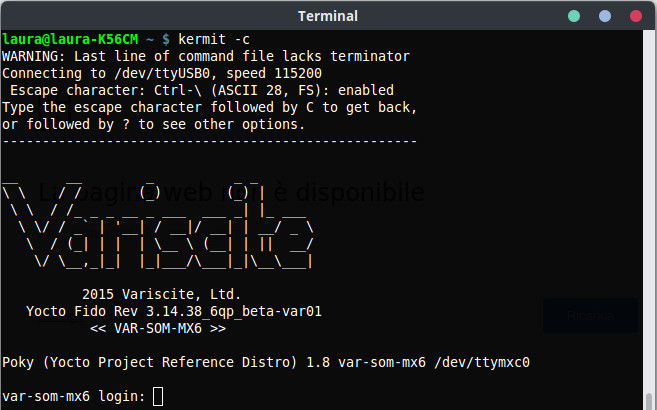Screen dimensions: 657x410
Task: Click the speed value 115200
Action: [297, 73]
